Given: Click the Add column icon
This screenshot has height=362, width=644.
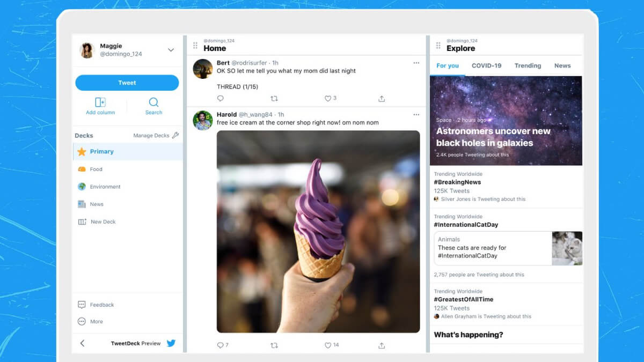Looking at the screenshot, I should (x=100, y=102).
